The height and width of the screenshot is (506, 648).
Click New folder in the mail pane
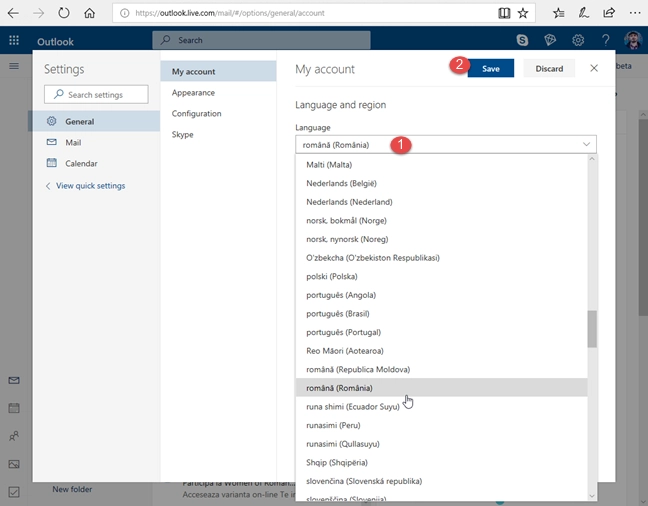click(72, 489)
